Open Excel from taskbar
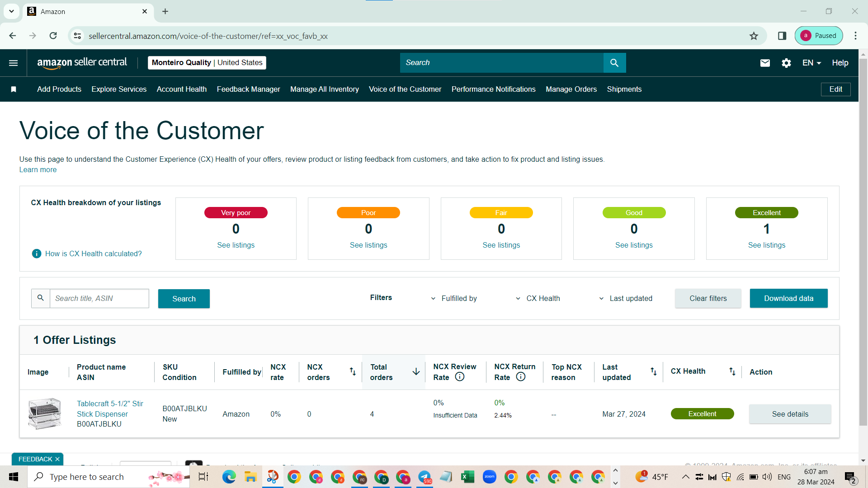This screenshot has width=868, height=488. [x=467, y=477]
